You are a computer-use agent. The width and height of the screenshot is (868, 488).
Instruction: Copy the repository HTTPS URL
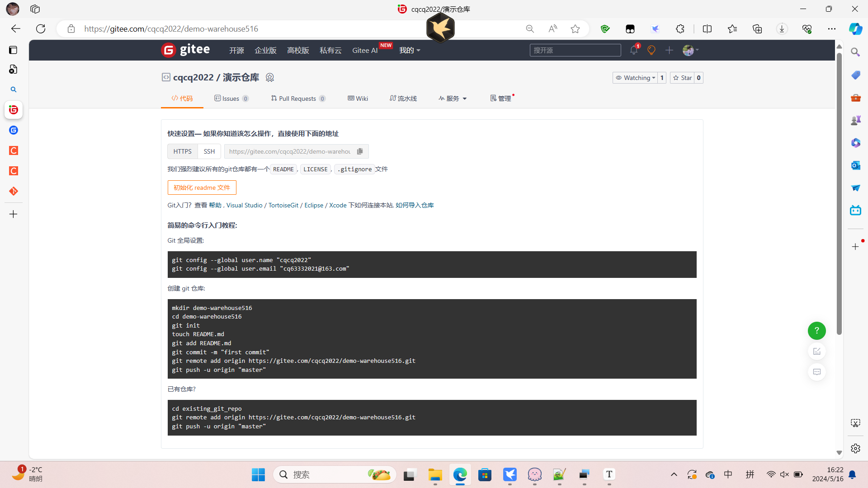360,151
